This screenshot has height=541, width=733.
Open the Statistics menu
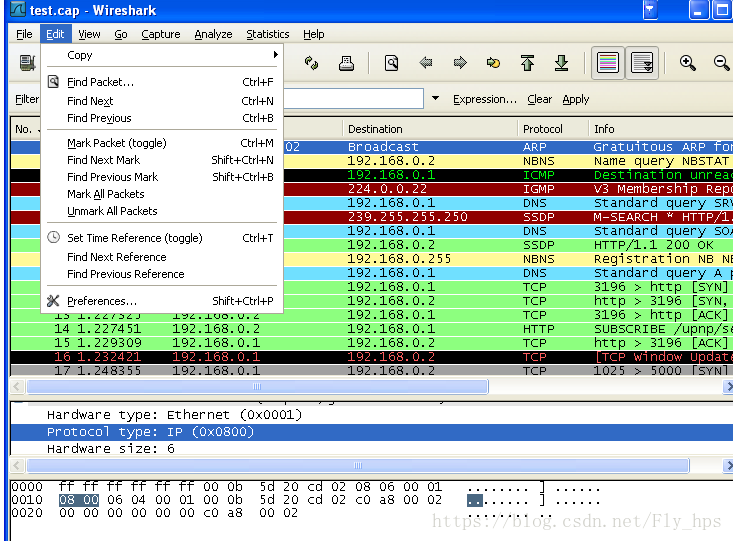pos(267,34)
